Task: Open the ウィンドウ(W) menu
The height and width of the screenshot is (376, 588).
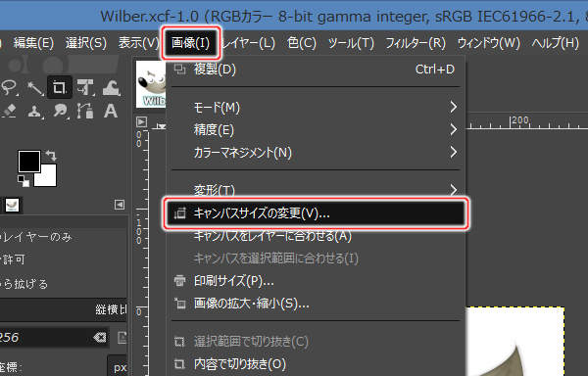Action: (x=488, y=43)
